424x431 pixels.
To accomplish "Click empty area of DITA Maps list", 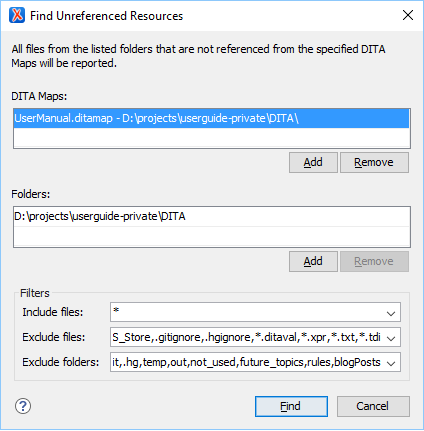I will tap(211, 138).
